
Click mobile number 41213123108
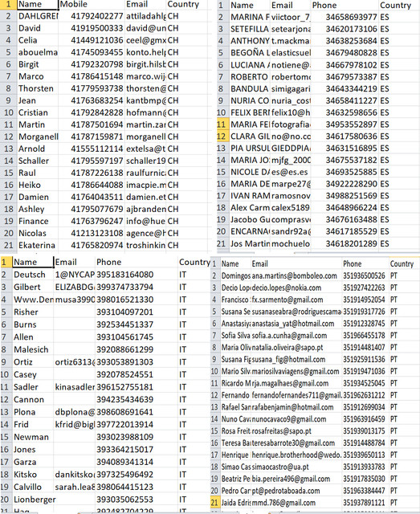point(92,234)
